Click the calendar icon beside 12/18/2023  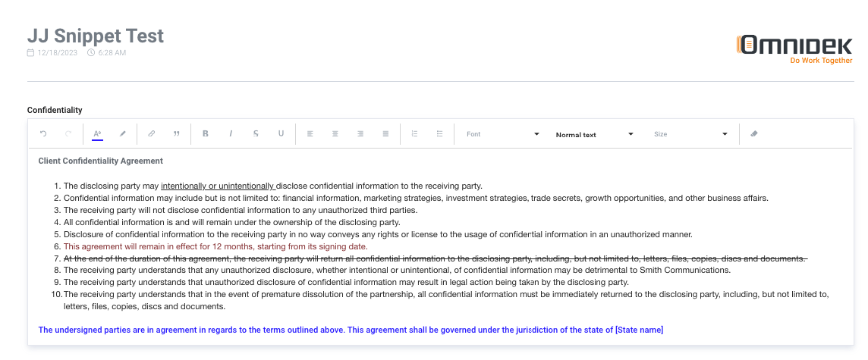click(30, 53)
